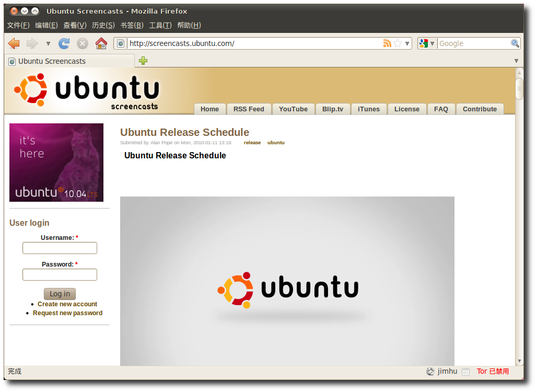Click the Ubuntu 10.04 LTS banner image
This screenshot has height=392, width=536.
click(x=56, y=163)
